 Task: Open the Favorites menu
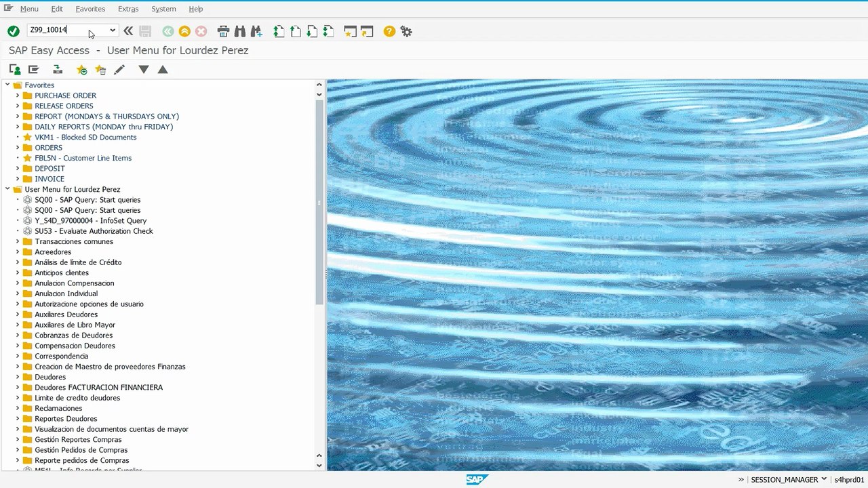point(90,9)
